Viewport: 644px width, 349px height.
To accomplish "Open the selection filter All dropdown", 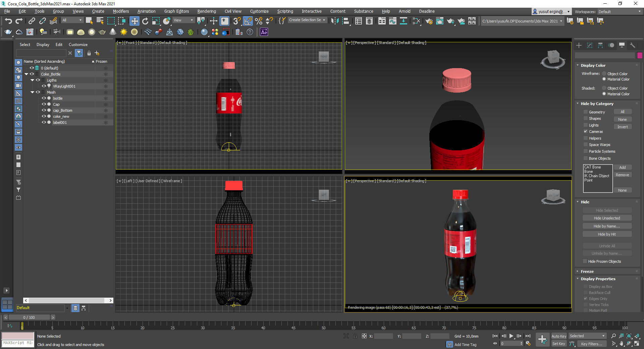I will click(72, 20).
